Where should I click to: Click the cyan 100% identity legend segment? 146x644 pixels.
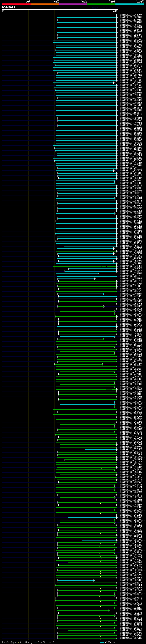(x=130, y=4)
